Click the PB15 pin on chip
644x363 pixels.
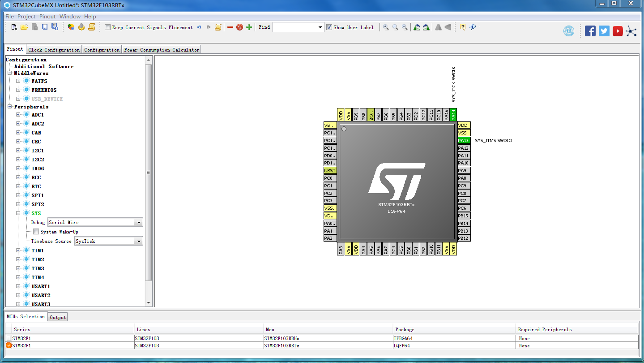coord(464,216)
